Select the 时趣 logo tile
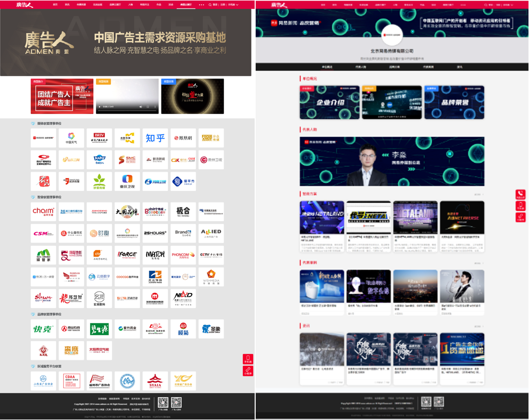 coord(99,233)
